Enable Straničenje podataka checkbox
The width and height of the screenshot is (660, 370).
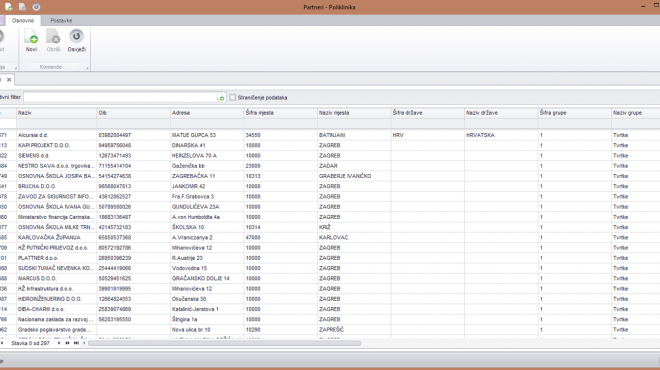pos(233,98)
